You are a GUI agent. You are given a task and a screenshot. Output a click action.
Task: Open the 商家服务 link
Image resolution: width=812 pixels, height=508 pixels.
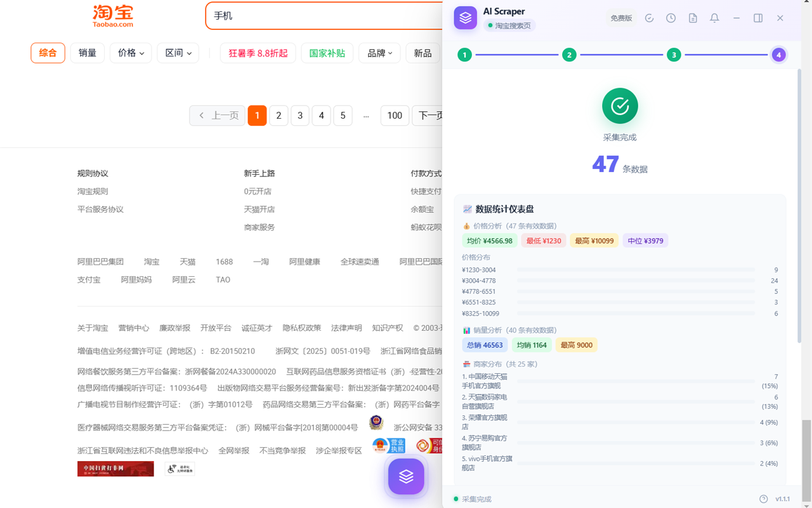coord(259,227)
